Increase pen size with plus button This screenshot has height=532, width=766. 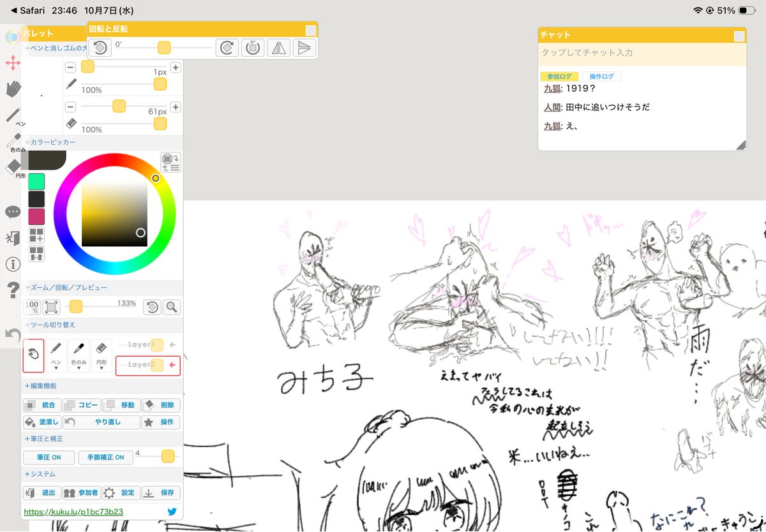pyautogui.click(x=176, y=68)
